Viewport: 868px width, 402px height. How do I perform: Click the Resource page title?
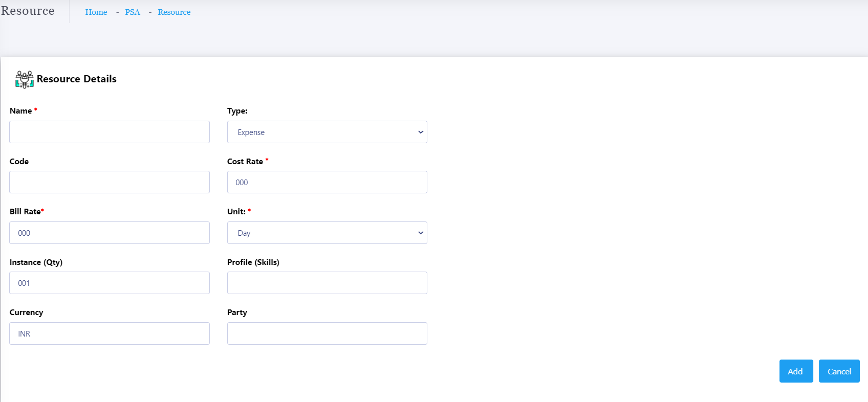[28, 11]
